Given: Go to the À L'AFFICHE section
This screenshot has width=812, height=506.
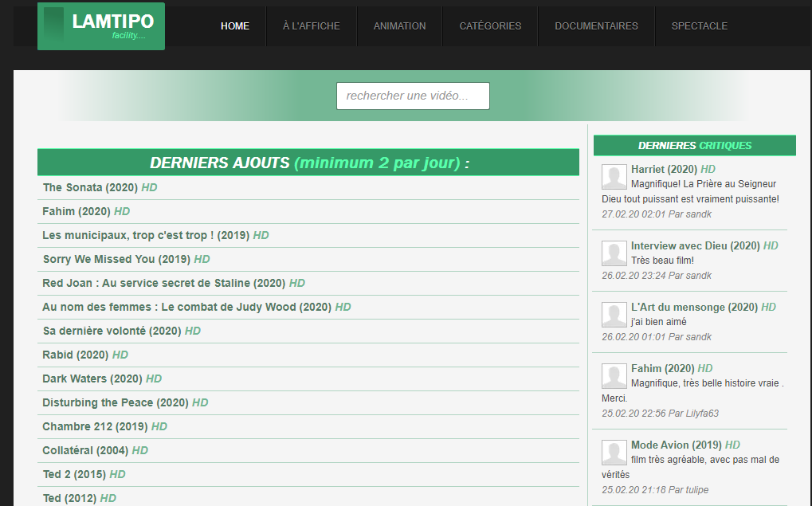Looking at the screenshot, I should 311,26.
